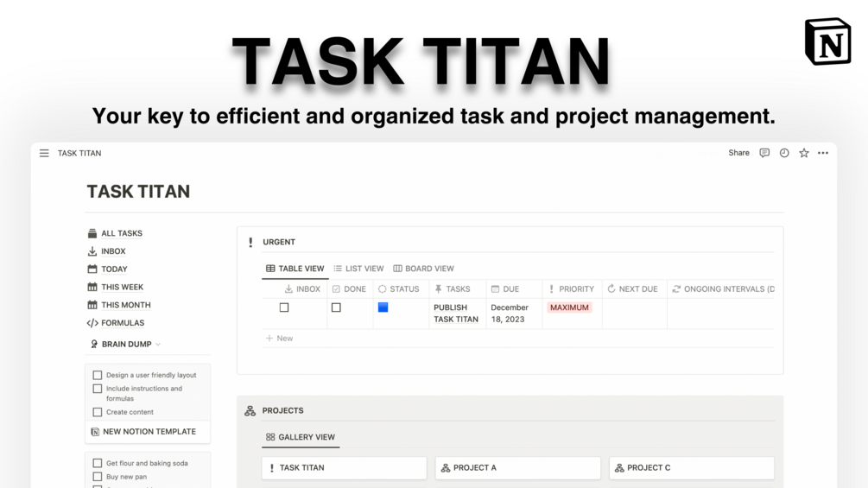
Task: Open the three-dot more options menu
Action: click(x=823, y=153)
